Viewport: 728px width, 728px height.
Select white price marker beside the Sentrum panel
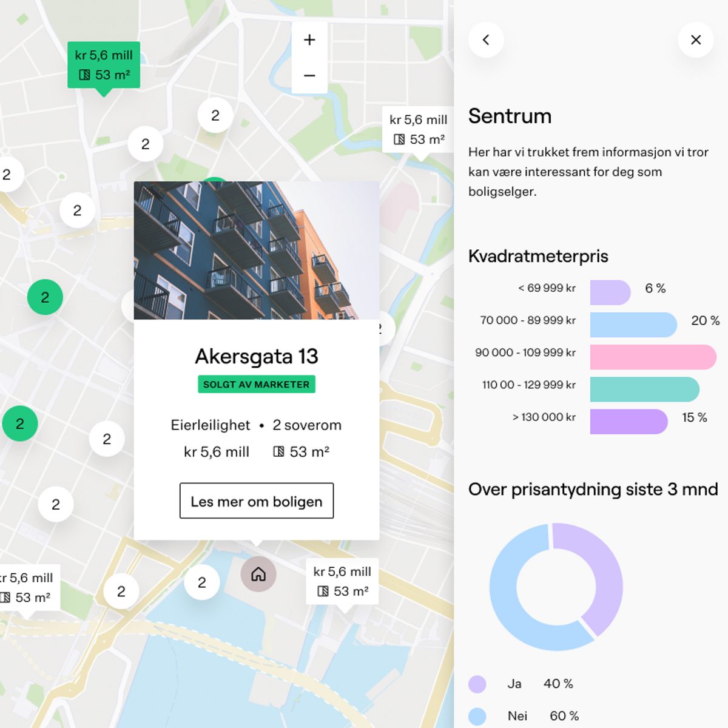[419, 130]
